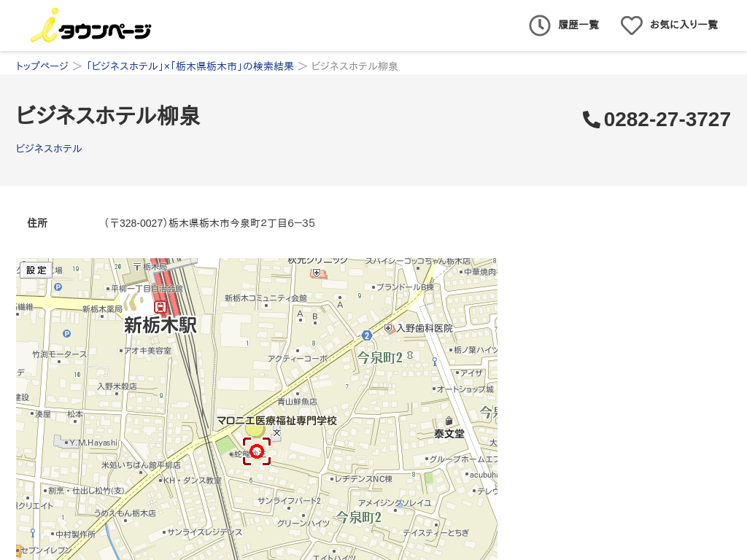Open お気に入り一覧 link
747x560 pixels.
coord(684,25)
